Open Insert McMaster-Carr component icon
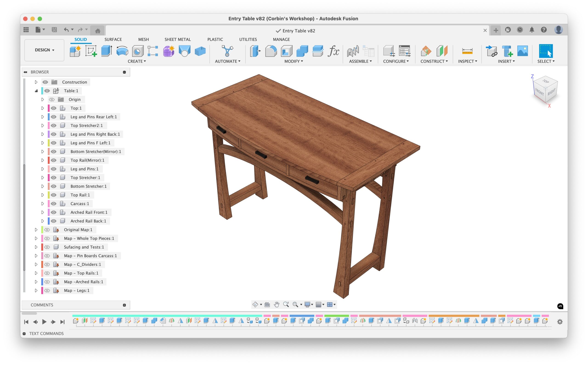The width and height of the screenshot is (588, 365). click(507, 51)
